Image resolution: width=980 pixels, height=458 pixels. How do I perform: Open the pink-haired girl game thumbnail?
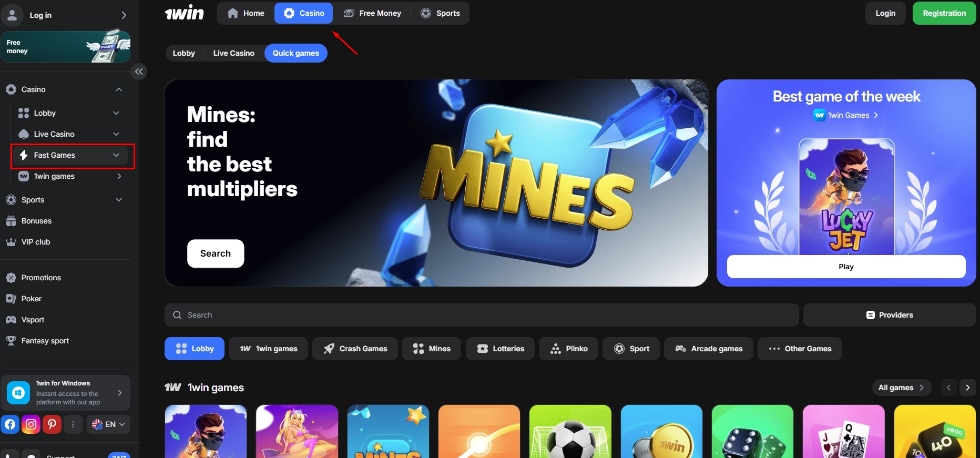pyautogui.click(x=297, y=431)
